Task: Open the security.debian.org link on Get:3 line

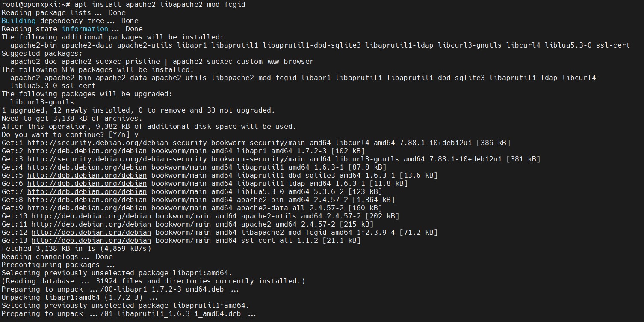Action: tap(117, 159)
